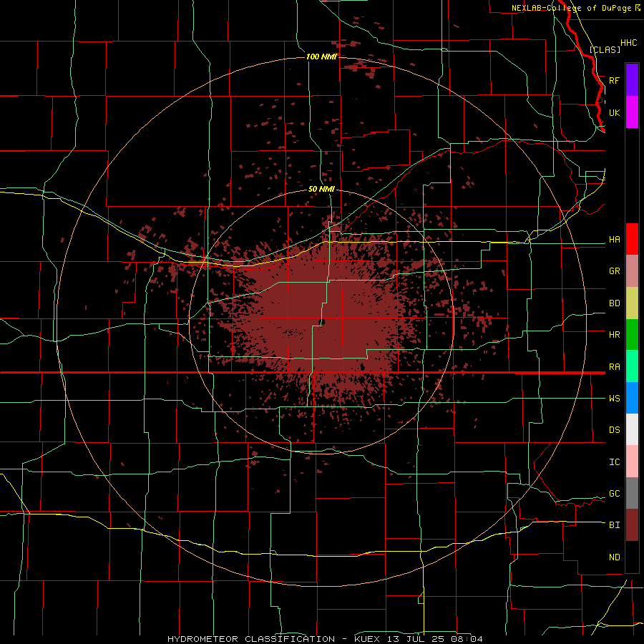Image resolution: width=644 pixels, height=644 pixels.
Task: Click the 'RF' legend label
Action: pos(614,80)
